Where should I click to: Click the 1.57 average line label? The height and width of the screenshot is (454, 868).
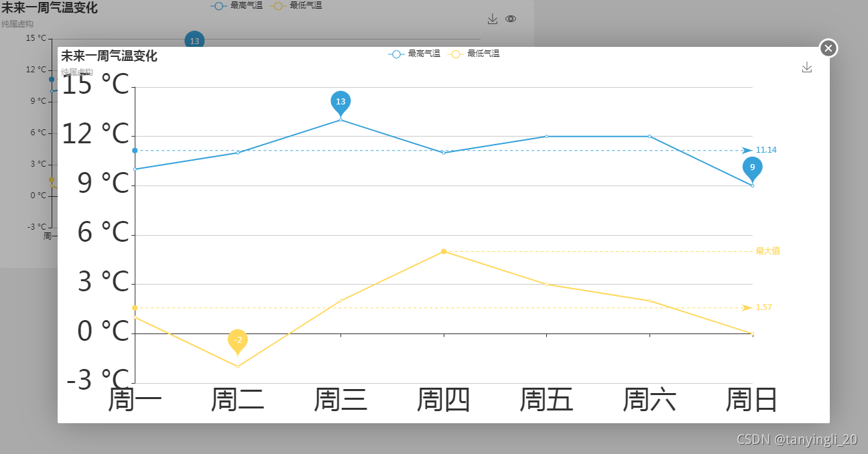[764, 307]
